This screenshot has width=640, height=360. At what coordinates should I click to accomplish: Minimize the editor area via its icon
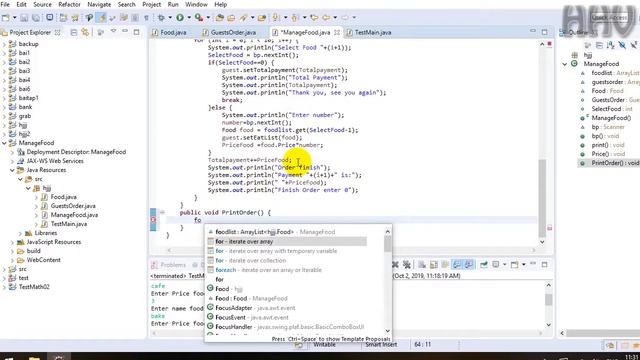(x=533, y=31)
